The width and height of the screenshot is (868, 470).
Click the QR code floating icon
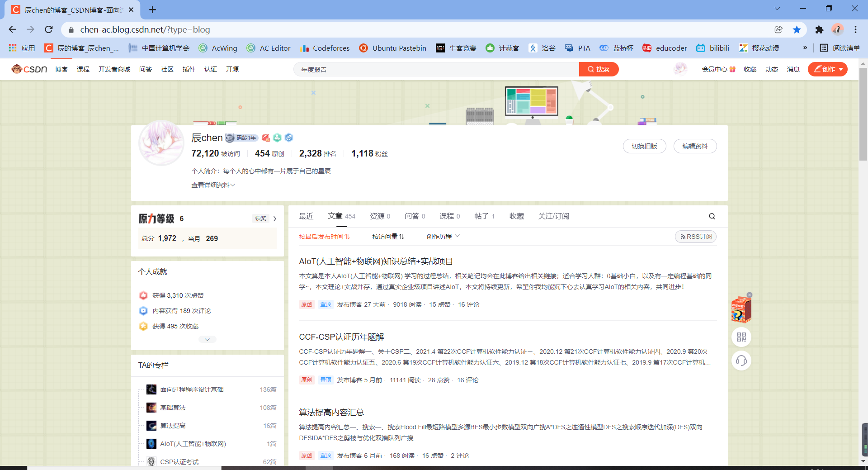(741, 337)
